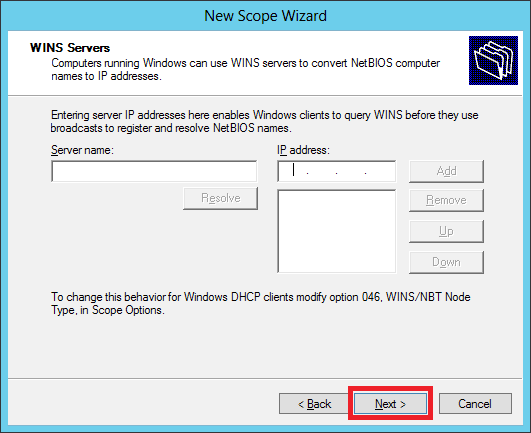Screen dimensions: 531x433
Task: Click the Down button to reorder servers
Action: (446, 262)
